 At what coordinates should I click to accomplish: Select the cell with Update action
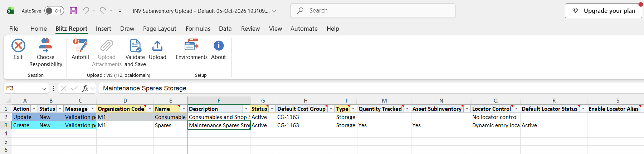click(x=25, y=117)
